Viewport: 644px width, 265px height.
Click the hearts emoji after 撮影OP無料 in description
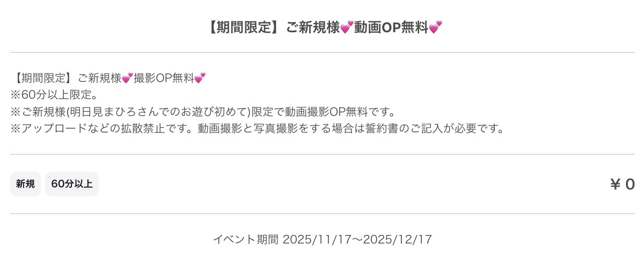click(x=200, y=78)
